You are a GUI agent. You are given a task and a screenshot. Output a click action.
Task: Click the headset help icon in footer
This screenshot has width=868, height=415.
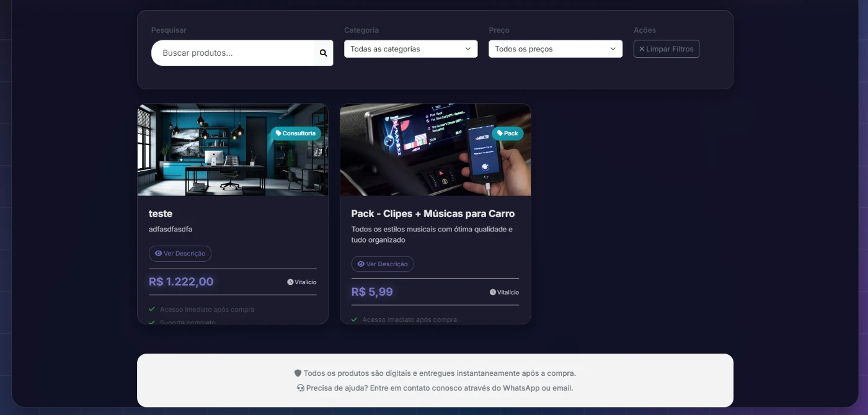(x=301, y=388)
